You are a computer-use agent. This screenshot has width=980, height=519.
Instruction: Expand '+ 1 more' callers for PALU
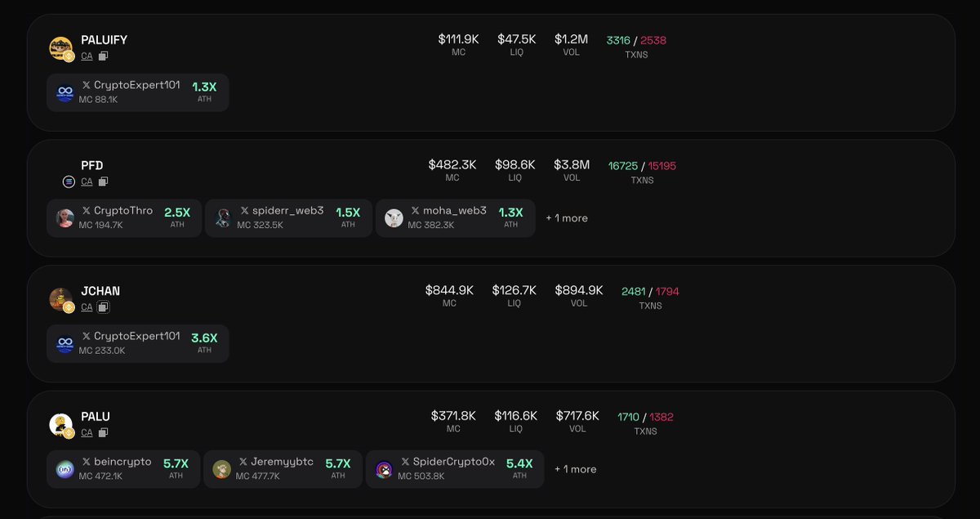coord(575,469)
